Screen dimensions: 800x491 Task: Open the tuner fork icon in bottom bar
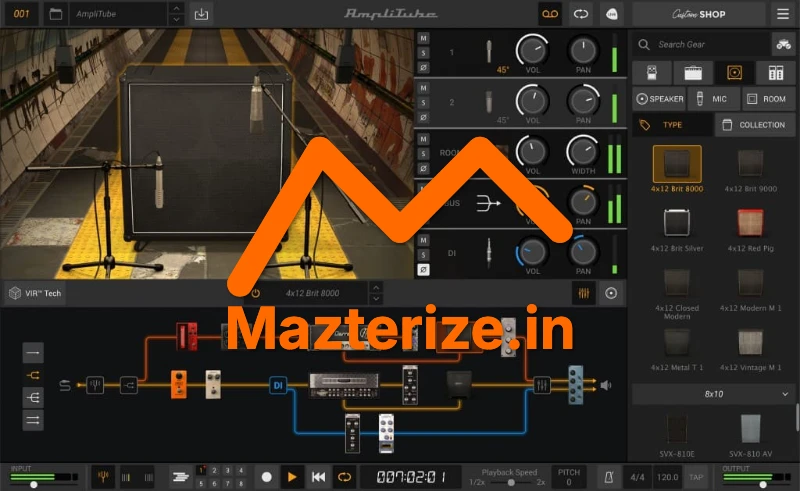pyautogui.click(x=103, y=477)
